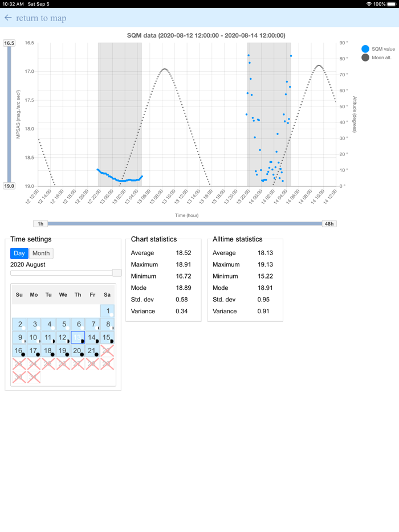
Task: Click the 1h time range handle
Action: point(40,224)
